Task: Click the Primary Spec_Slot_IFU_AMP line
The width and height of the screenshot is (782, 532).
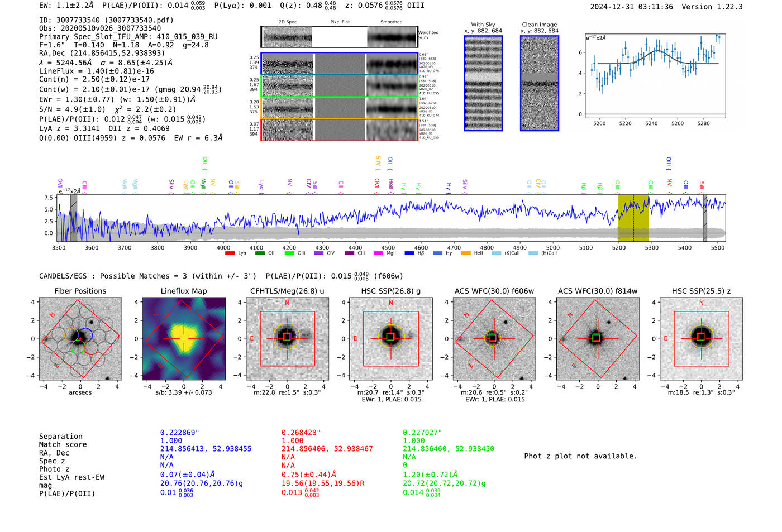Action: (128, 37)
